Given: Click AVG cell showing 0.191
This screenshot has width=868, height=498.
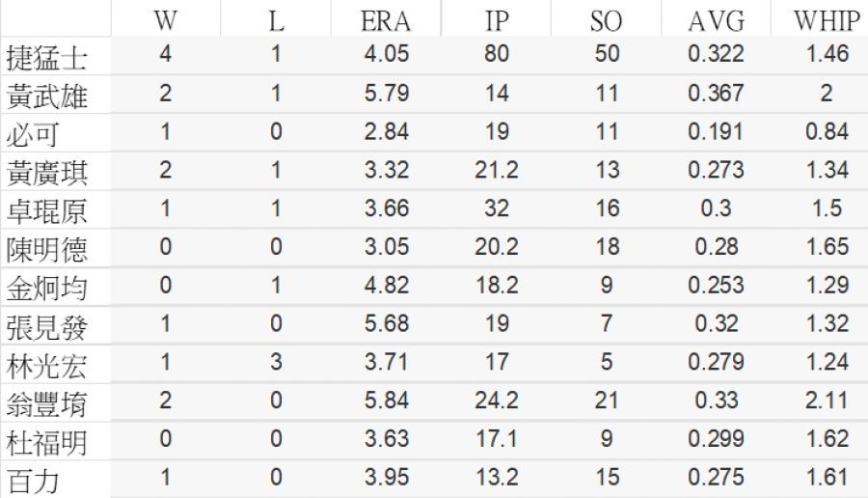Looking at the screenshot, I should (x=716, y=131).
